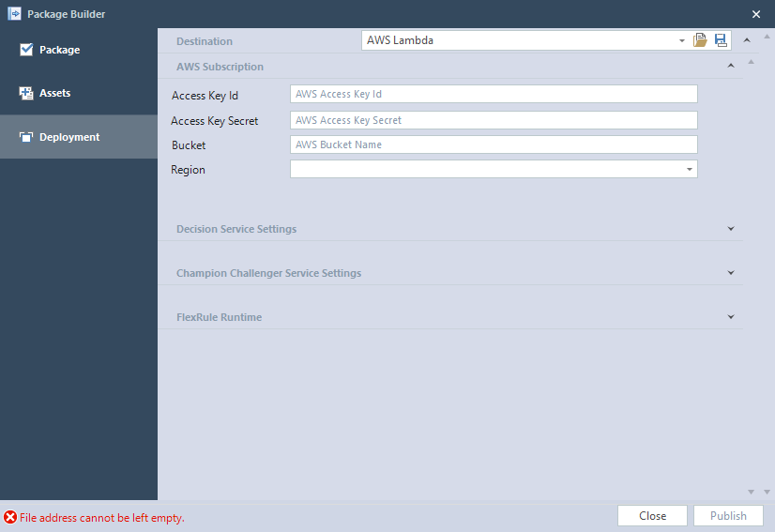The height and width of the screenshot is (532, 775).
Task: Click the inner scrollbar down arrow
Action: click(751, 492)
